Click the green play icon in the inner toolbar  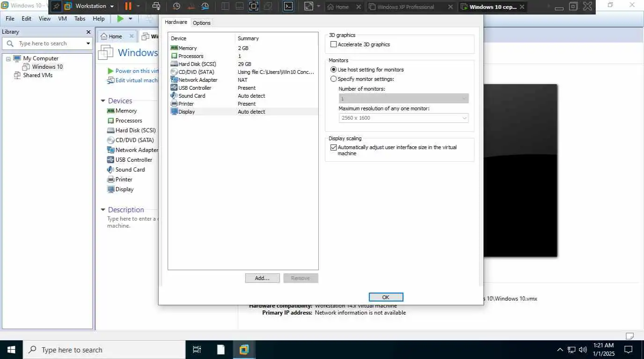coord(120,19)
